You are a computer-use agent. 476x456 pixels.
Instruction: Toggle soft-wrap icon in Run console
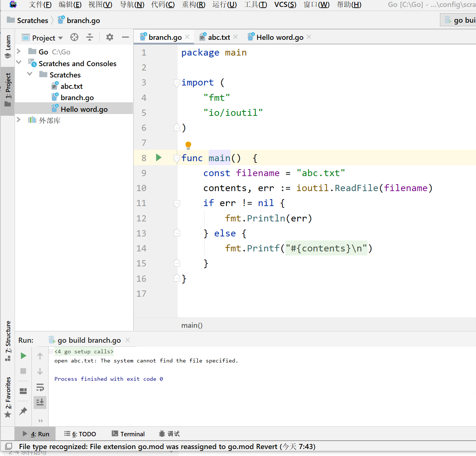pyautogui.click(x=40, y=387)
